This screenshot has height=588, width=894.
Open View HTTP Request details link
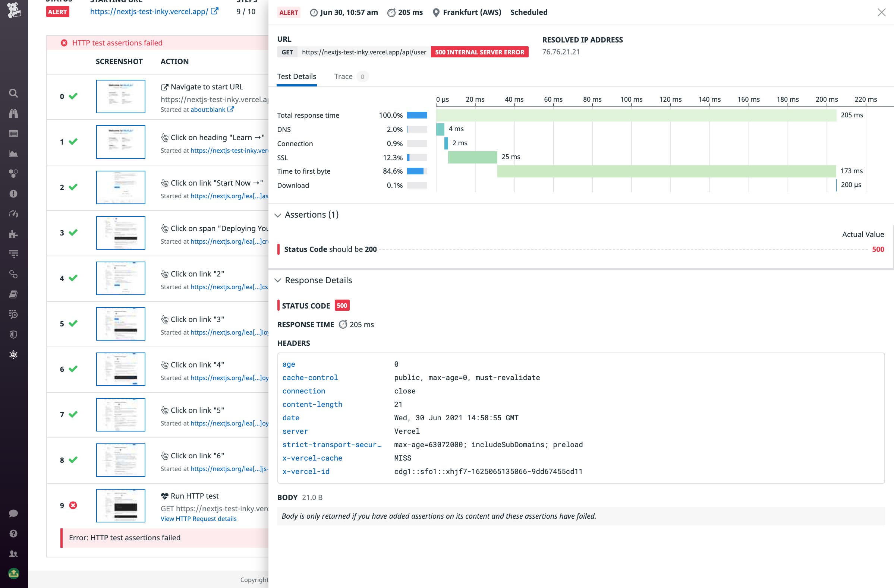(x=198, y=519)
